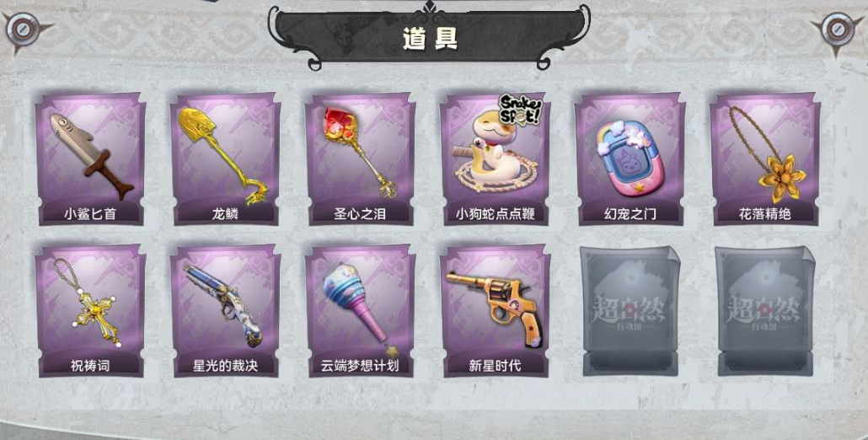Click the Snake Spot badge sticker
The image size is (868, 440).
coord(519,110)
